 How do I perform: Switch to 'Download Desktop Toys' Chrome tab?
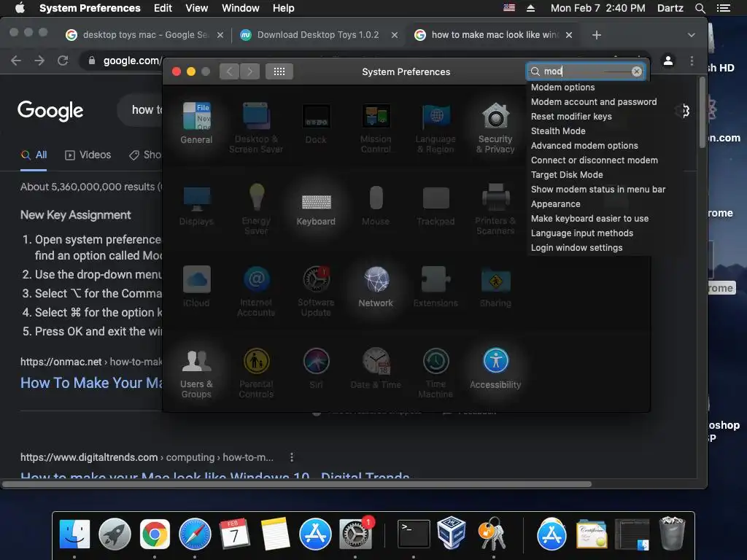tap(318, 35)
